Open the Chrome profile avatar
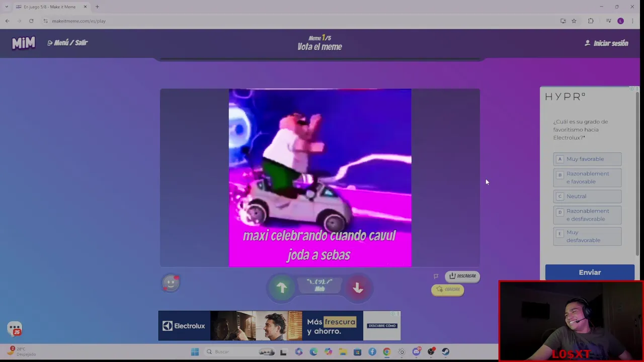The height and width of the screenshot is (362, 644). point(620,21)
